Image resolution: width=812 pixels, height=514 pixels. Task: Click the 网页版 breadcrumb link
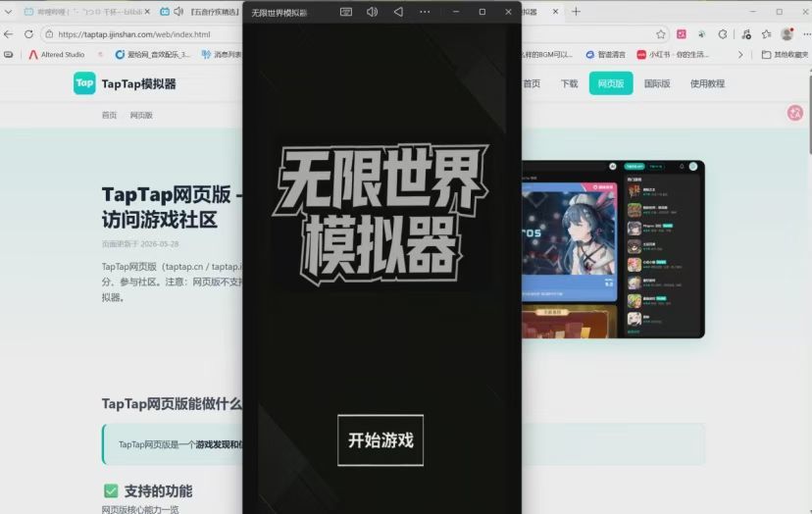coord(141,115)
